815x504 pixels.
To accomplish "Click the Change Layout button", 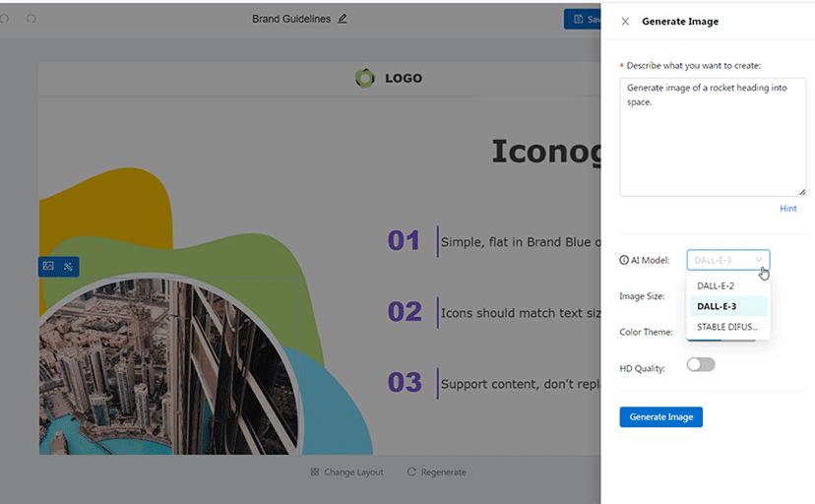I will tap(346, 472).
